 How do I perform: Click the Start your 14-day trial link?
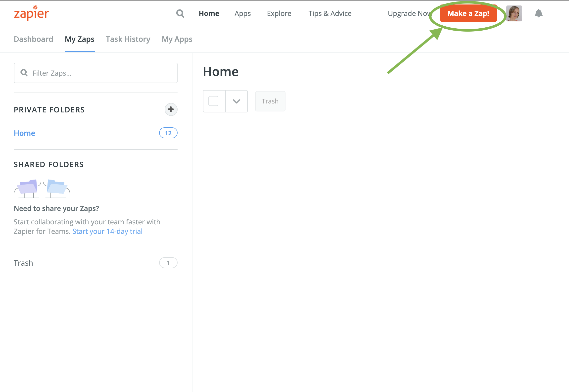coord(108,231)
